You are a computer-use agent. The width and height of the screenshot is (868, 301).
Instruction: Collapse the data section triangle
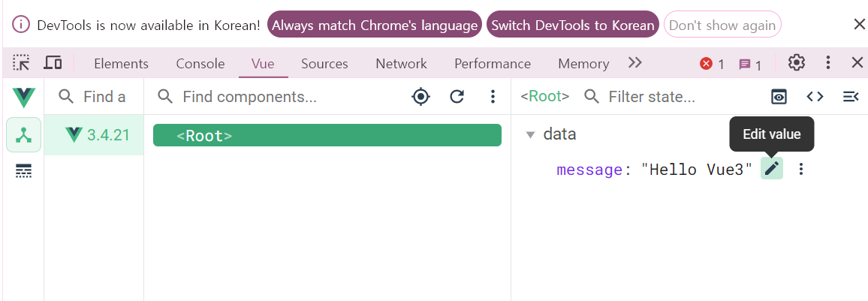[x=530, y=135]
